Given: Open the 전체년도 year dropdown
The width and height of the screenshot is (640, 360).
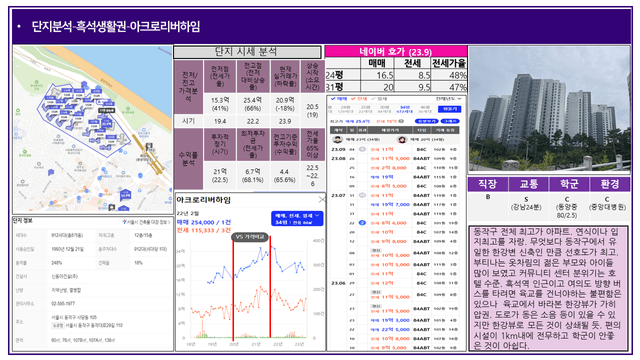Looking at the screenshot, I should (449, 99).
